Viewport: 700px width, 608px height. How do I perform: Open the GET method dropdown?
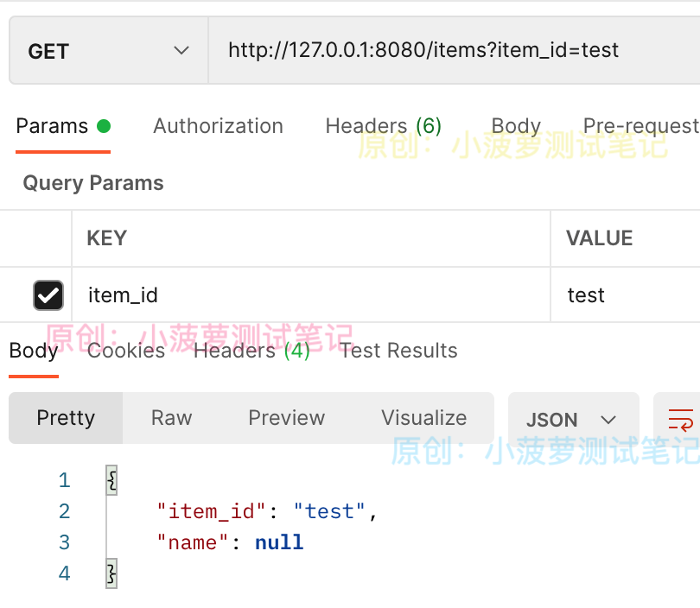tap(109, 50)
